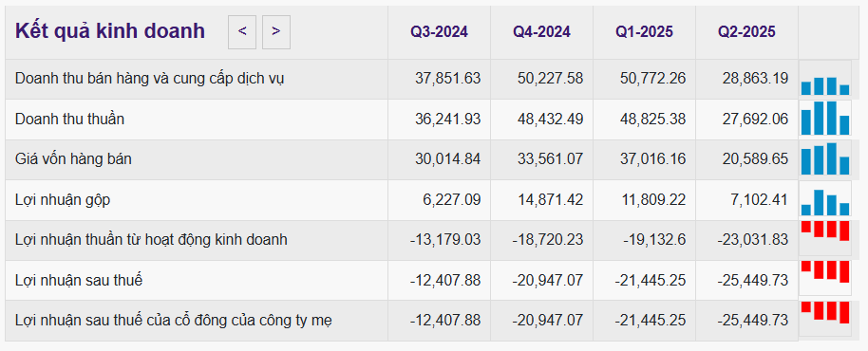Click the 'Giá vốn hàng bán' row label
868x351 pixels.
pos(74,159)
